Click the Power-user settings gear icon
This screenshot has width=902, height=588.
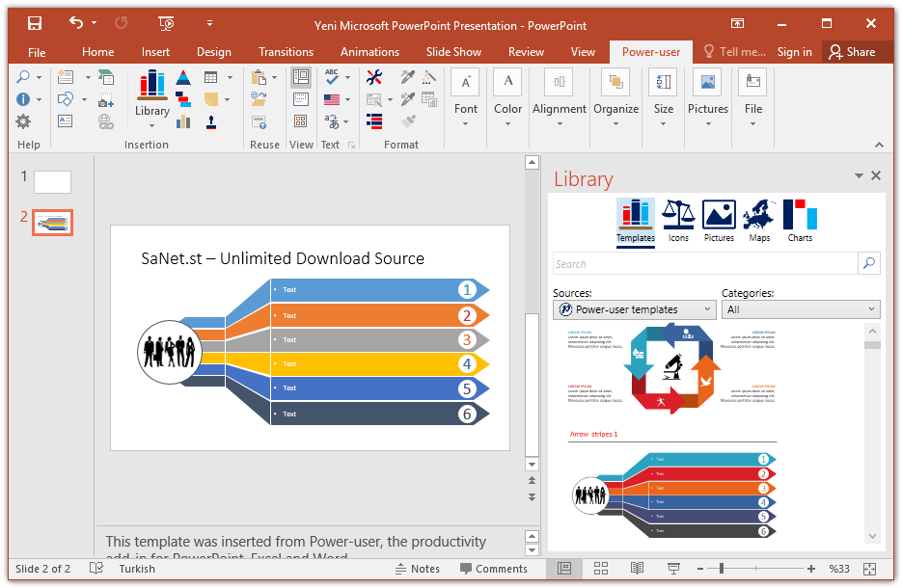coord(23,120)
